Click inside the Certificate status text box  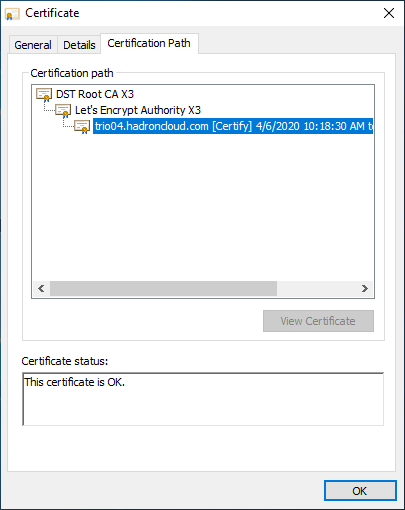(x=203, y=399)
